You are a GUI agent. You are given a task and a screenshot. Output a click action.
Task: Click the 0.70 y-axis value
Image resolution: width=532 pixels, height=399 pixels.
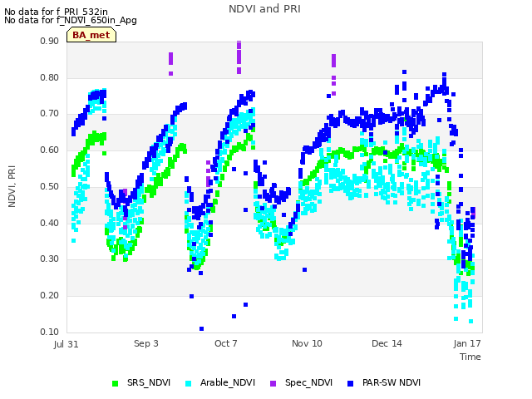tap(50, 113)
